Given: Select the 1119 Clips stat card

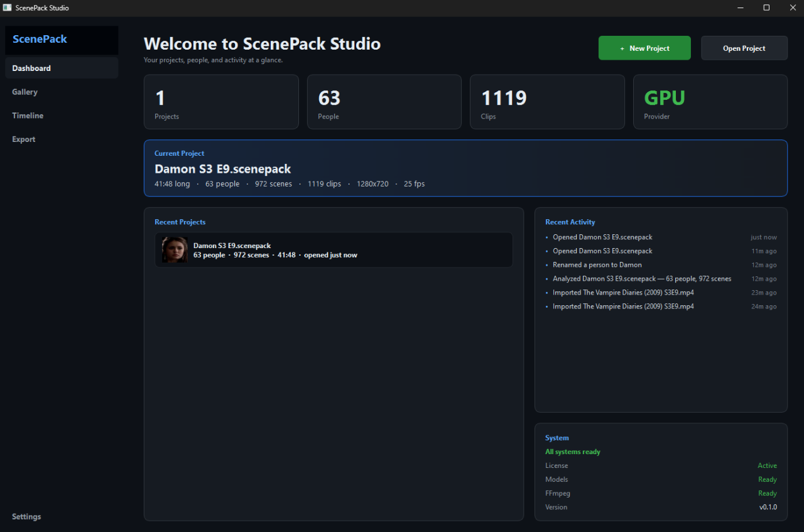Looking at the screenshot, I should point(547,102).
